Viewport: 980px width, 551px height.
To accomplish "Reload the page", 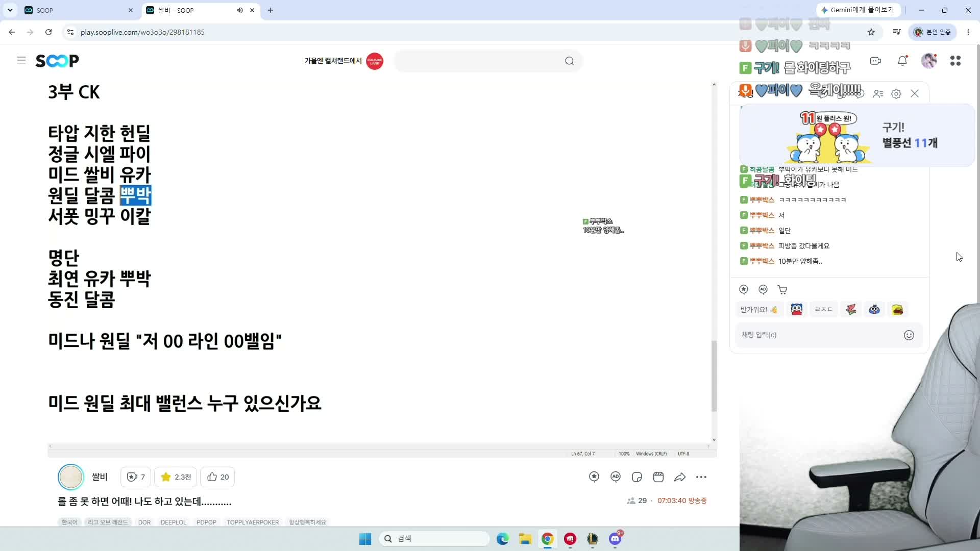I will [48, 32].
